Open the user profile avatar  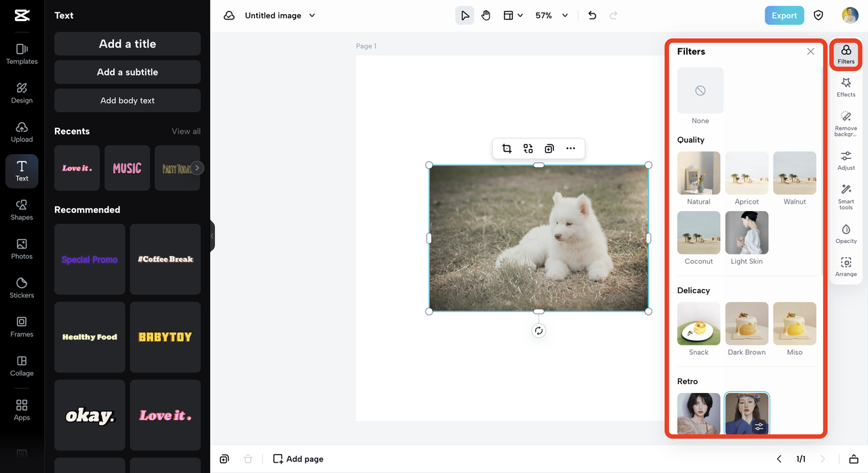[x=850, y=16]
